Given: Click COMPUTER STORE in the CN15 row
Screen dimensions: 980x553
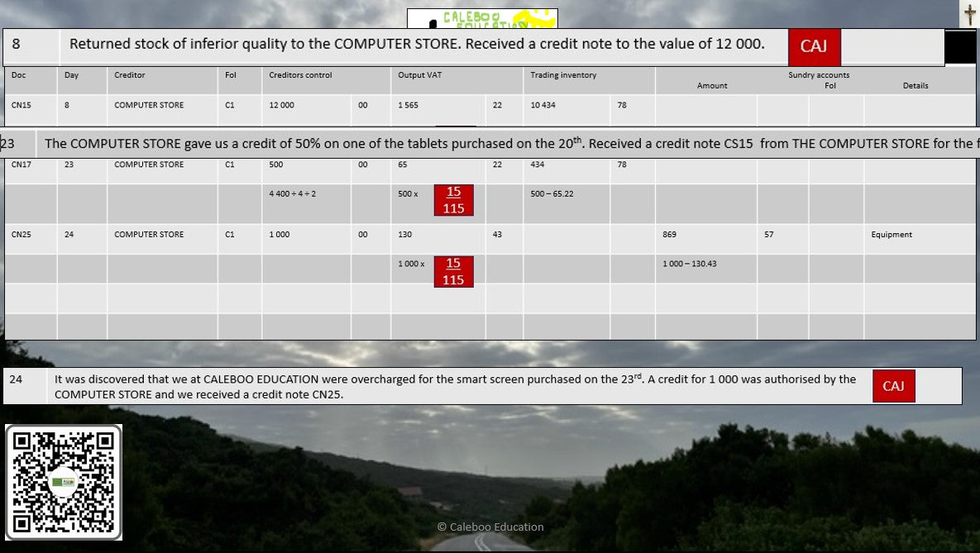Looking at the screenshot, I should 149,105.
